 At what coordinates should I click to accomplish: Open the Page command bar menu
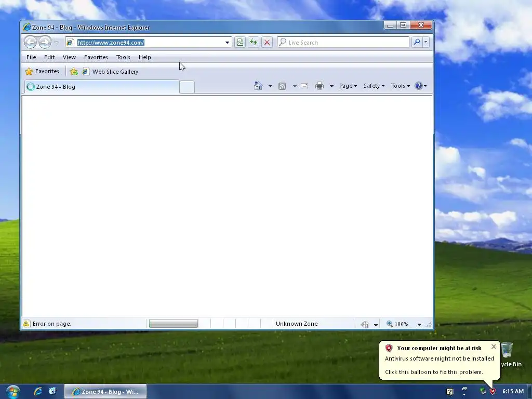tap(348, 86)
